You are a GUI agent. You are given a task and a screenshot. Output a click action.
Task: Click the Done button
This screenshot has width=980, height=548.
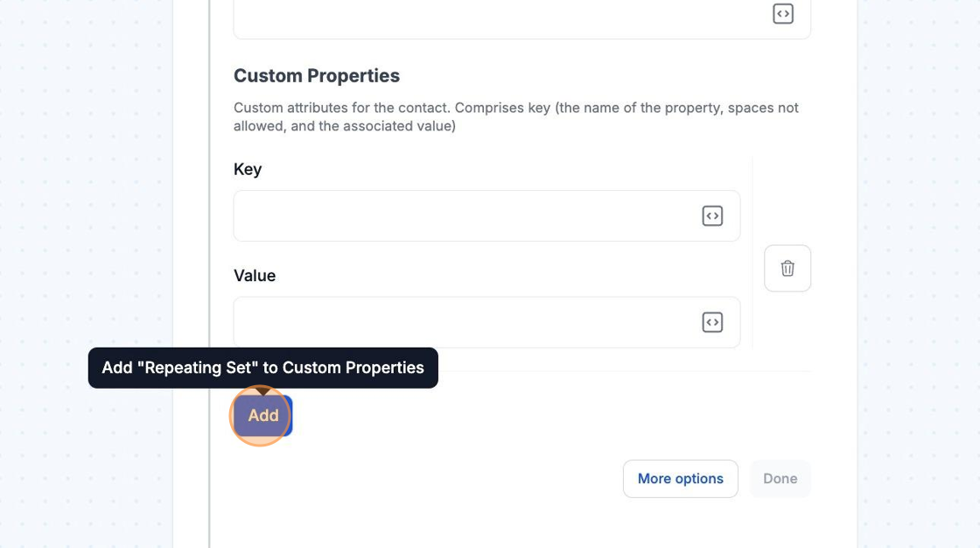(x=780, y=479)
